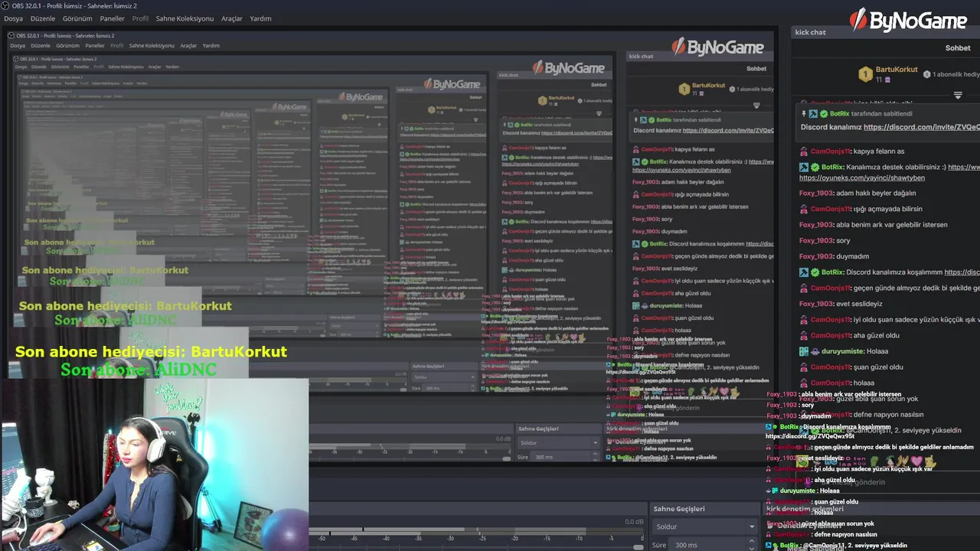Image resolution: width=980 pixels, height=551 pixels.
Task: Click username Foxy_1903 on 'evet seslideyiz'
Action: (x=816, y=304)
